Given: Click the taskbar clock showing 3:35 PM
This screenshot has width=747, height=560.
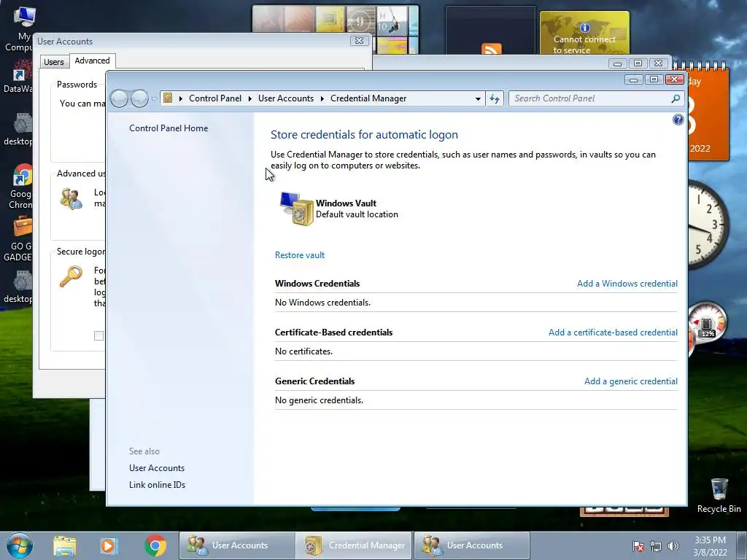Looking at the screenshot, I should (x=710, y=545).
